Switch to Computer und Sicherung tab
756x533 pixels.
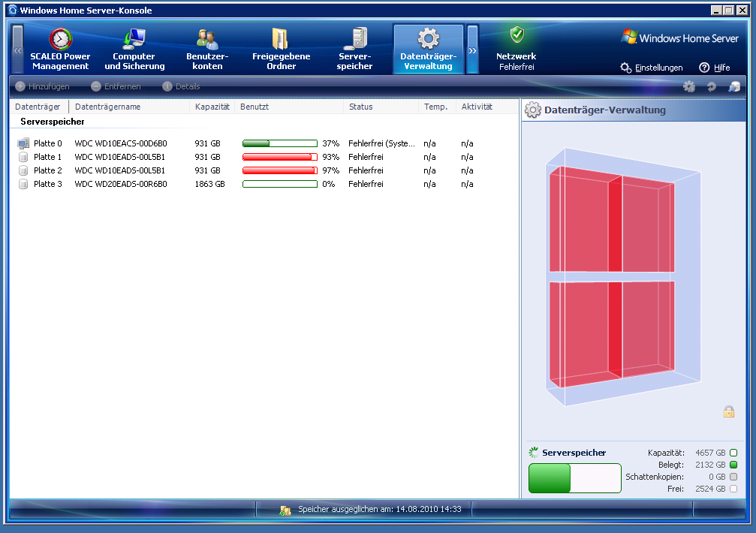[134, 50]
